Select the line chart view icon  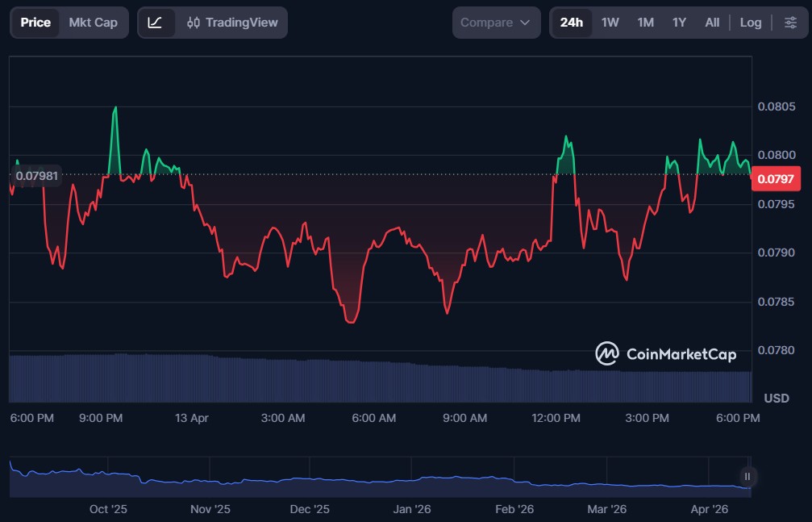[x=156, y=23]
